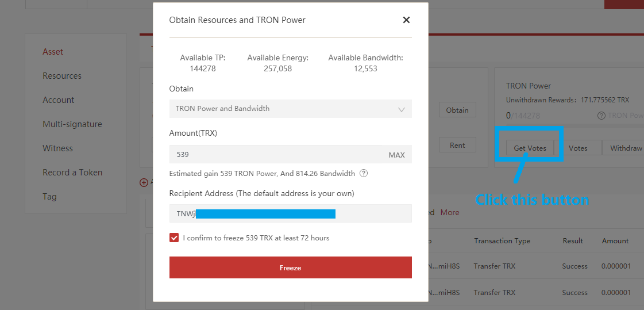This screenshot has width=644, height=310.
Task: Click the TRON Power help icon
Action: click(601, 116)
